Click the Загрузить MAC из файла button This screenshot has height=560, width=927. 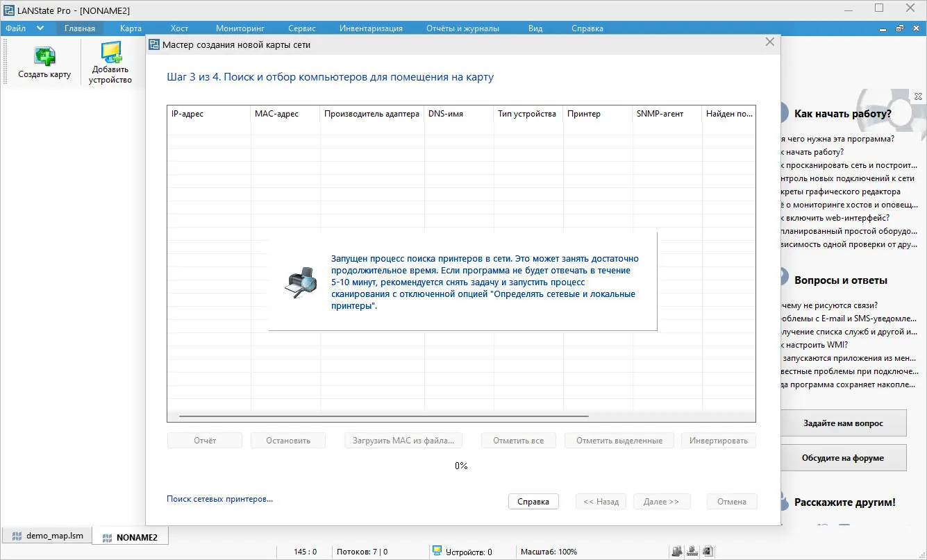tap(403, 441)
